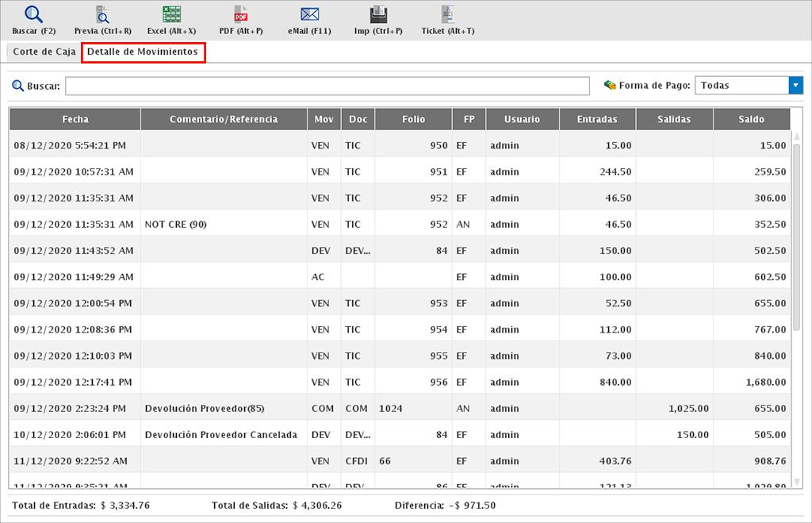
Task: Click the Buscar (F2) magnifier icon
Action: point(34,14)
